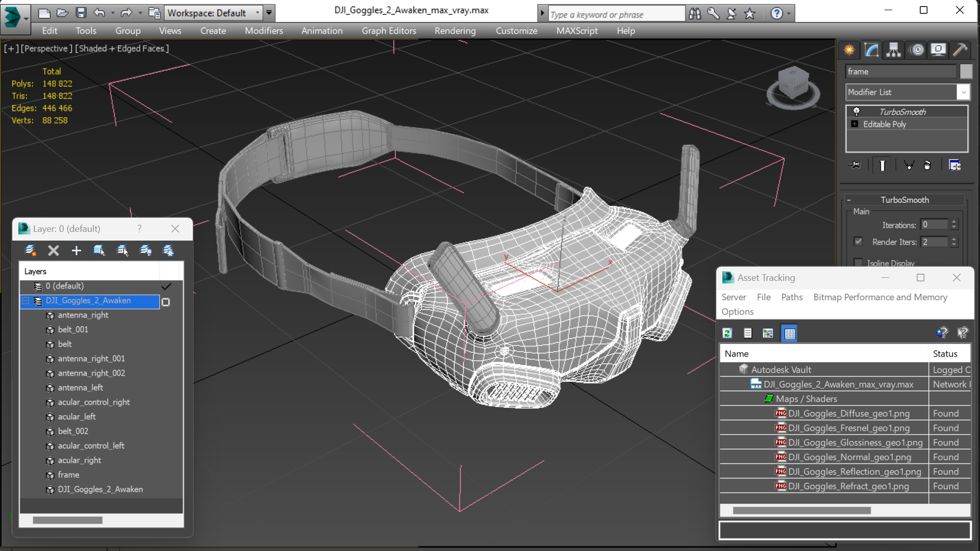The image size is (980, 551).
Task: Open the Edit menu
Action: coord(49,31)
